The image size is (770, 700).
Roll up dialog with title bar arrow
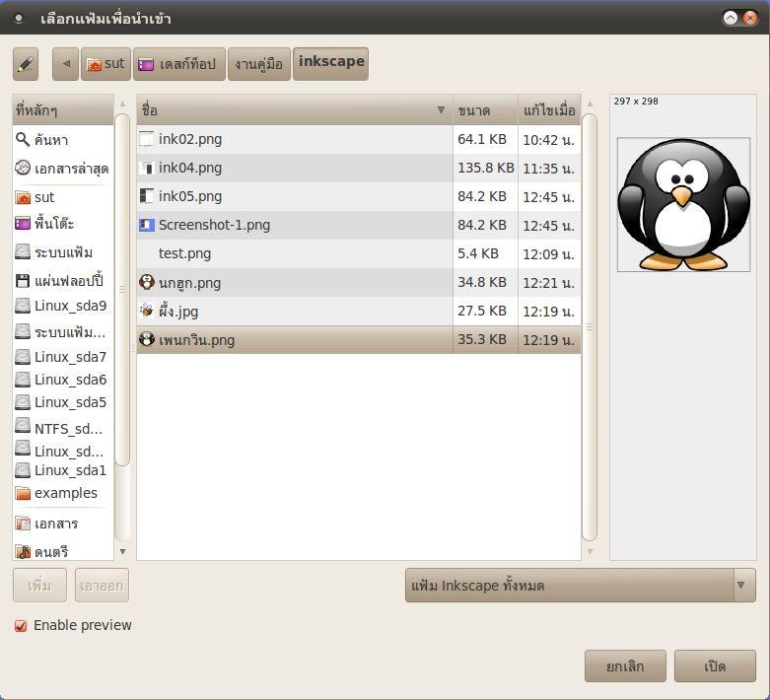click(x=731, y=18)
